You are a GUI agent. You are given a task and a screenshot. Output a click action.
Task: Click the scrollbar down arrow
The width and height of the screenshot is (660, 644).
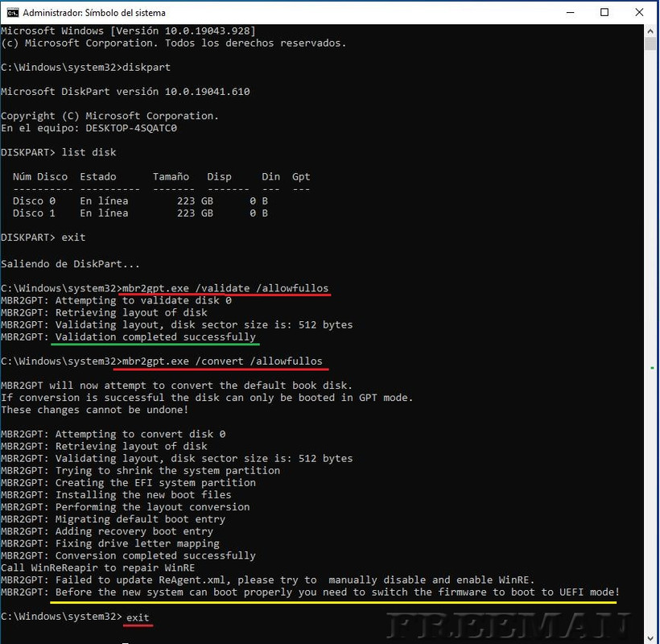pyautogui.click(x=650, y=638)
